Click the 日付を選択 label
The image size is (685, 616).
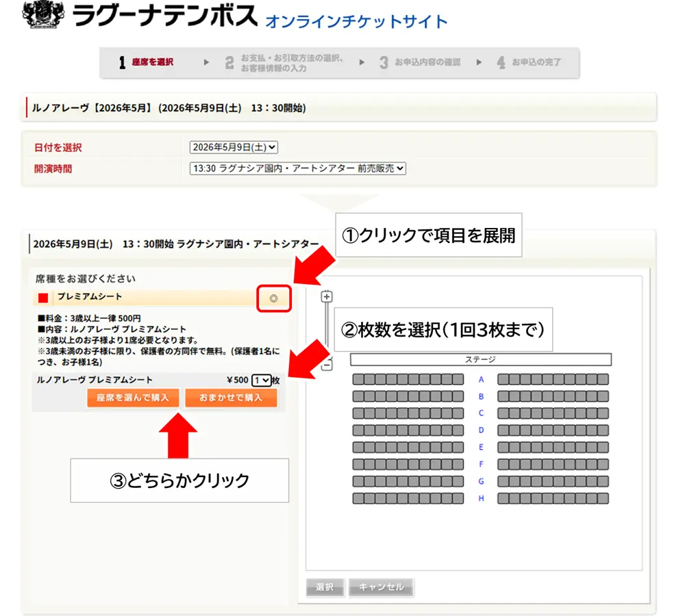pos(58,148)
